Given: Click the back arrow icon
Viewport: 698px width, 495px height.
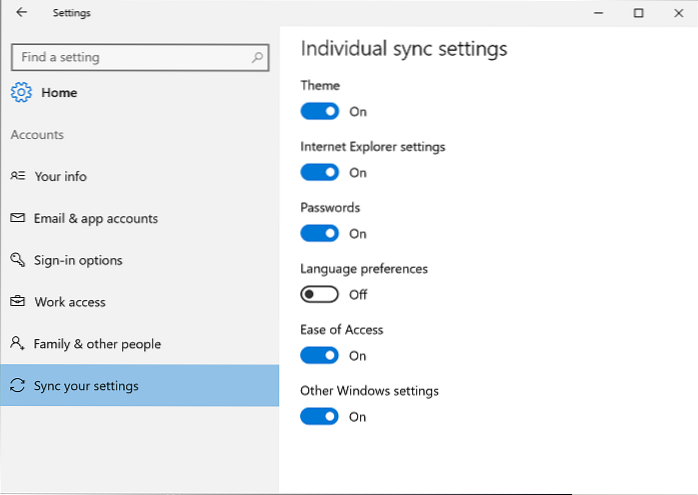Looking at the screenshot, I should pos(22,13).
